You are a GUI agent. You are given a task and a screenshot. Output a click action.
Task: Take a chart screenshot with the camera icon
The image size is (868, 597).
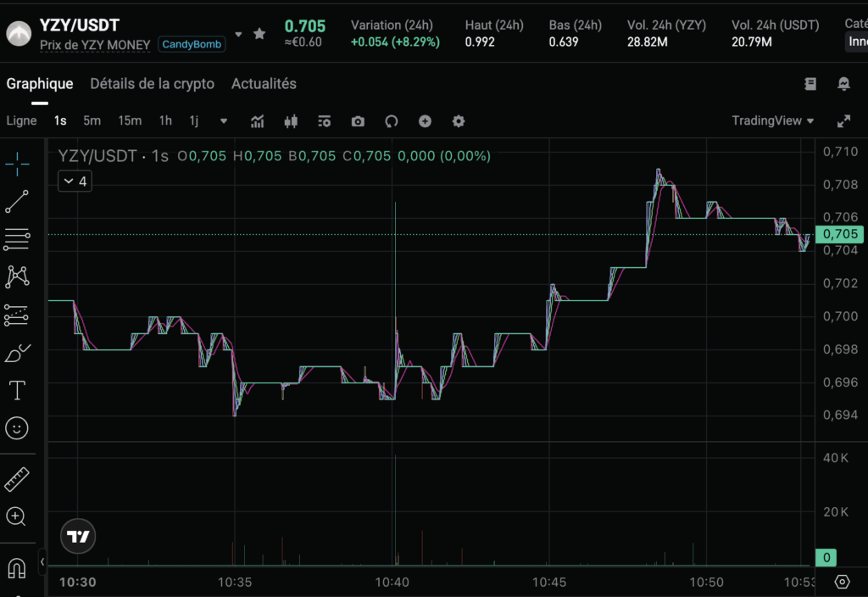[357, 121]
